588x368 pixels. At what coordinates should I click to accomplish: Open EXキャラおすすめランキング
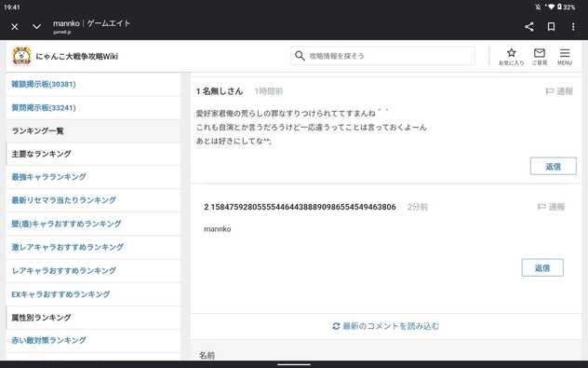pos(60,294)
